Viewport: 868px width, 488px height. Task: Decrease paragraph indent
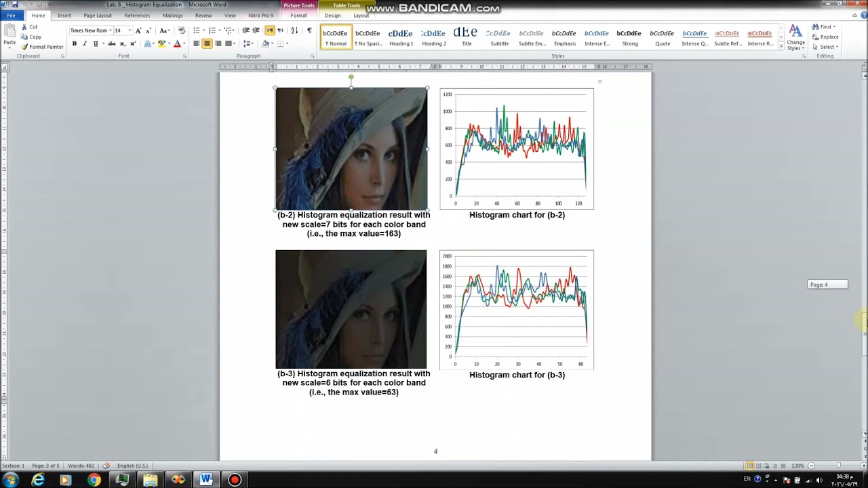(x=245, y=30)
